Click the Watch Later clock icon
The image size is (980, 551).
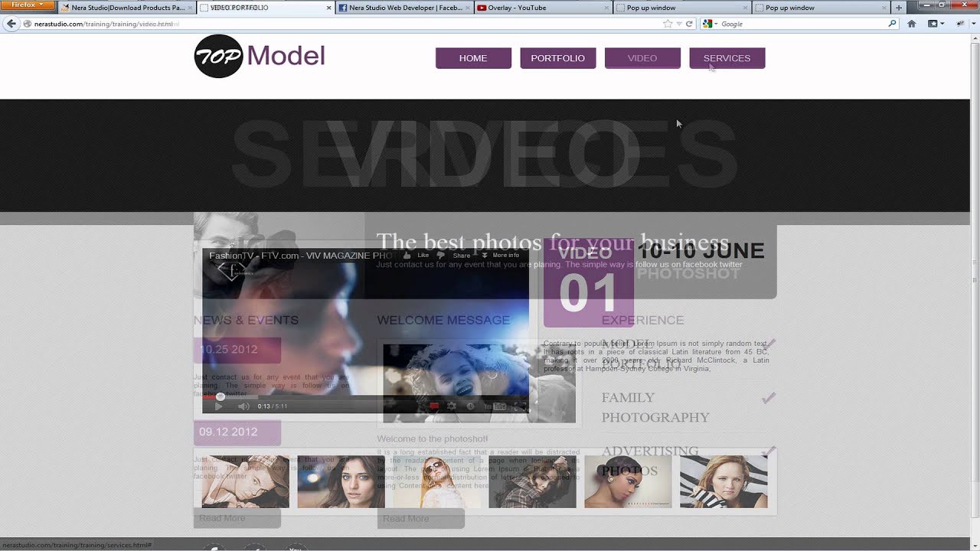[x=470, y=406]
